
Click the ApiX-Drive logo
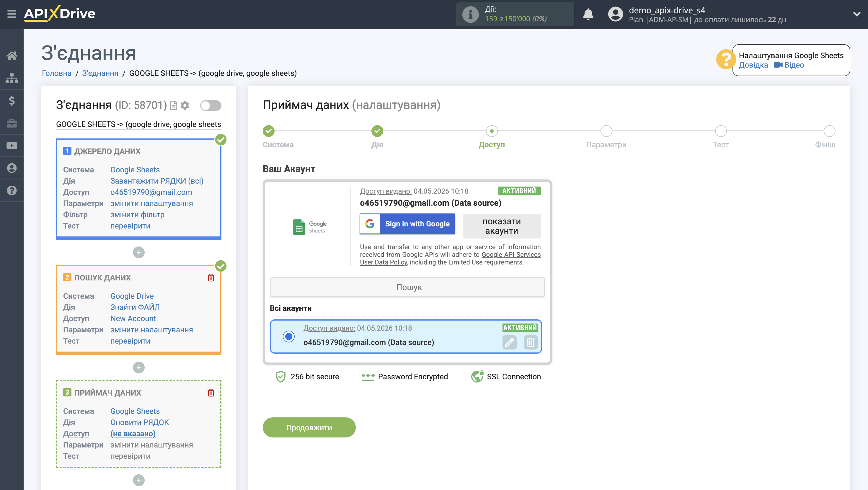[x=60, y=14]
